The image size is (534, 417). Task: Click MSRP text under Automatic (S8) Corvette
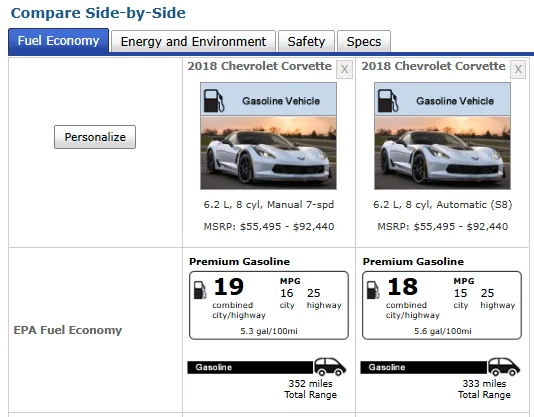442,227
